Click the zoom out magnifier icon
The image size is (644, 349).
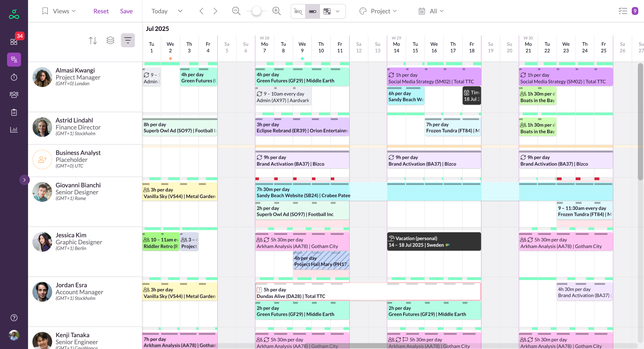coord(236,11)
